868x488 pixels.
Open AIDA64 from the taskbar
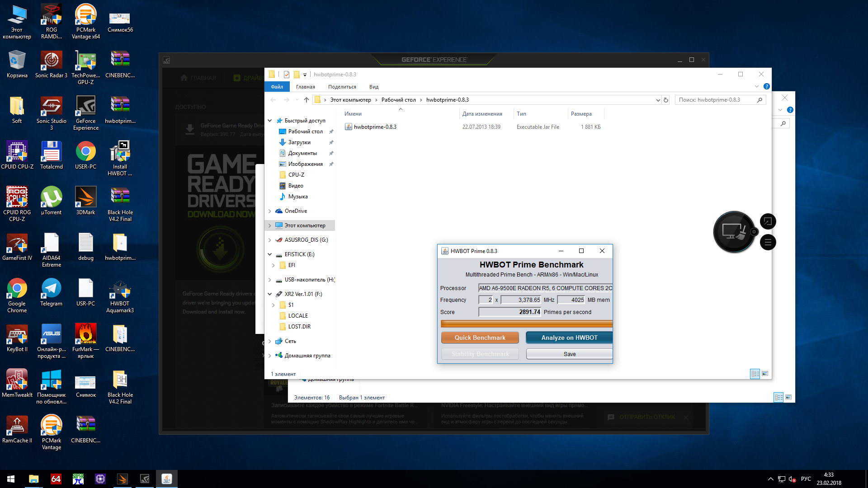tap(56, 479)
